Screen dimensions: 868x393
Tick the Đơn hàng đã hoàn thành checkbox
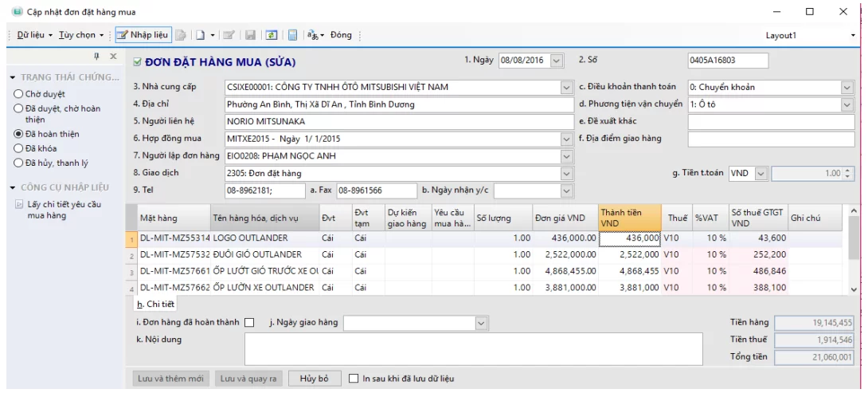point(249,323)
